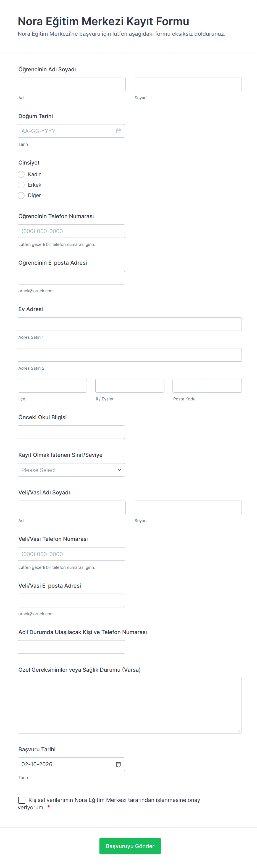Click Adres Satırı 1 field
257x868 pixels.
[130, 324]
